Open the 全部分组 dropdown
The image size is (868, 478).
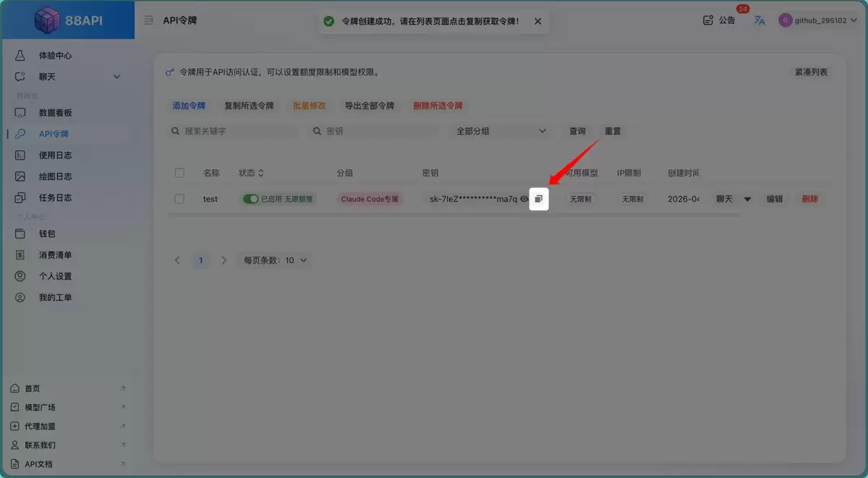[x=501, y=132]
